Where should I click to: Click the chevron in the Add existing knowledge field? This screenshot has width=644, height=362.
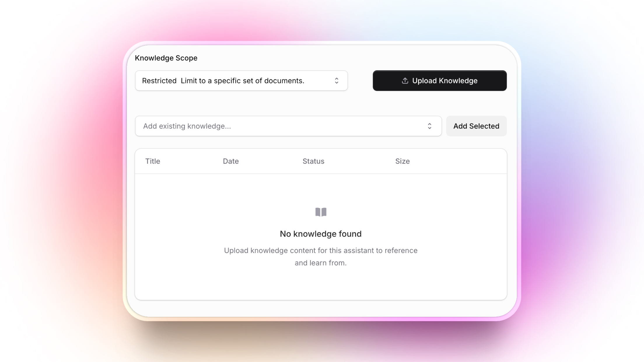[430, 126]
